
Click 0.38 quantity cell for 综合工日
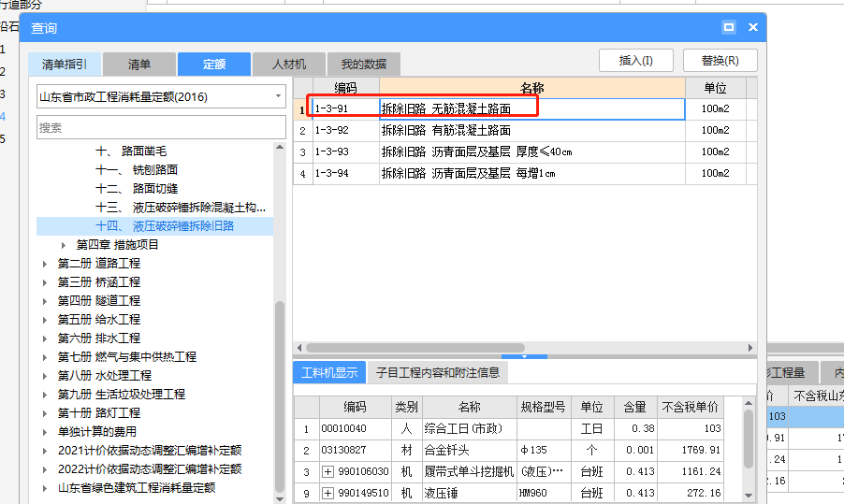(635, 428)
